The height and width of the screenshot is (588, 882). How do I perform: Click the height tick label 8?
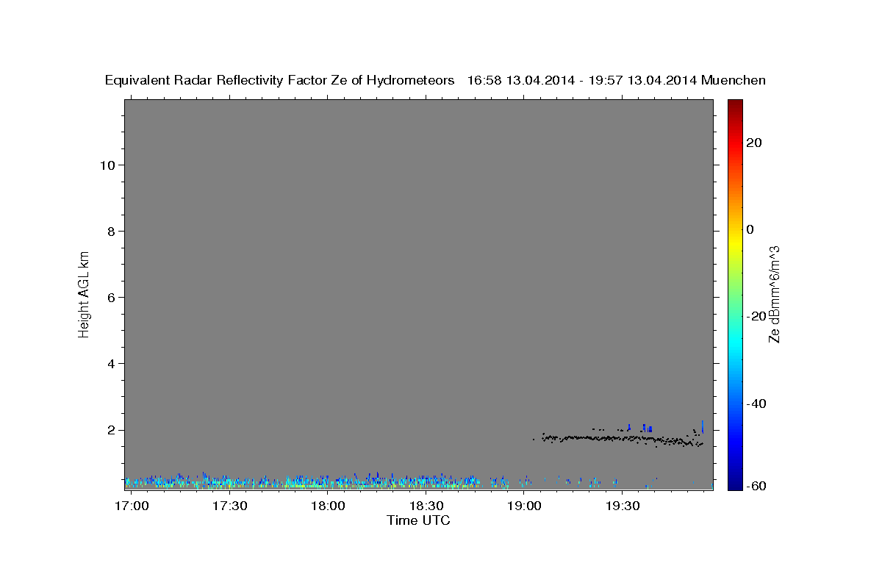(x=110, y=231)
